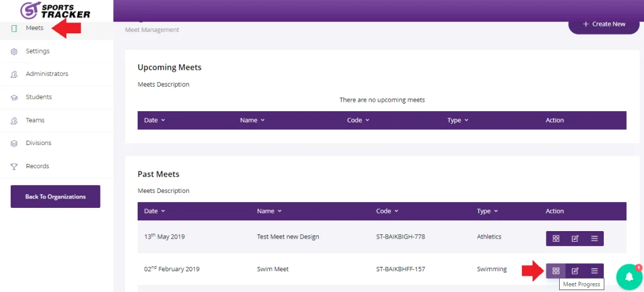Click the Sports Tracker logo
Screen dimensions: 644x292
click(x=55, y=10)
